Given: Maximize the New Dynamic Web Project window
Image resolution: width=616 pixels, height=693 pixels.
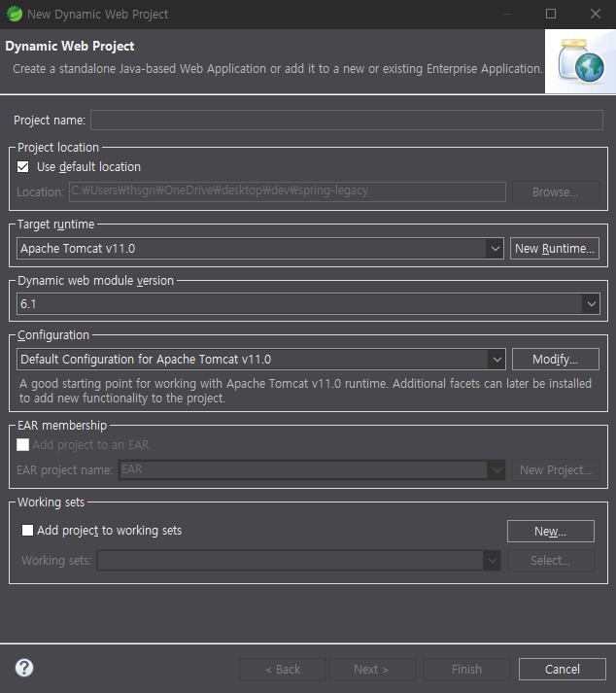Looking at the screenshot, I should click(x=551, y=14).
